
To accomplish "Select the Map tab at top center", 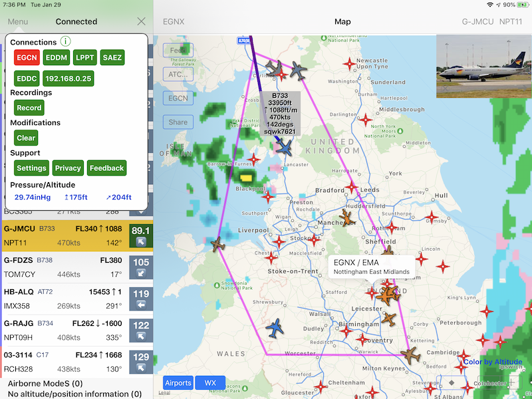I will [342, 21].
